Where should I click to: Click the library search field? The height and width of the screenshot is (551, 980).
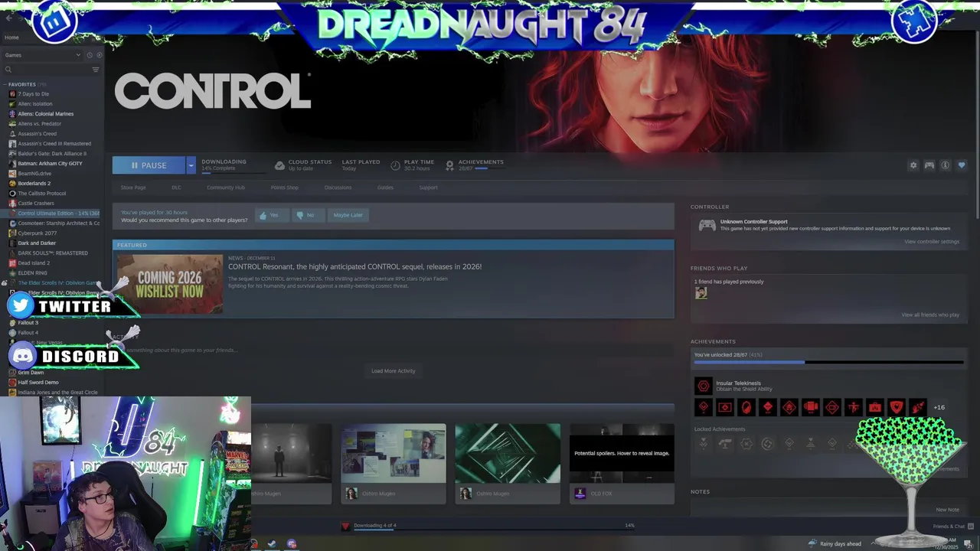pyautogui.click(x=46, y=70)
